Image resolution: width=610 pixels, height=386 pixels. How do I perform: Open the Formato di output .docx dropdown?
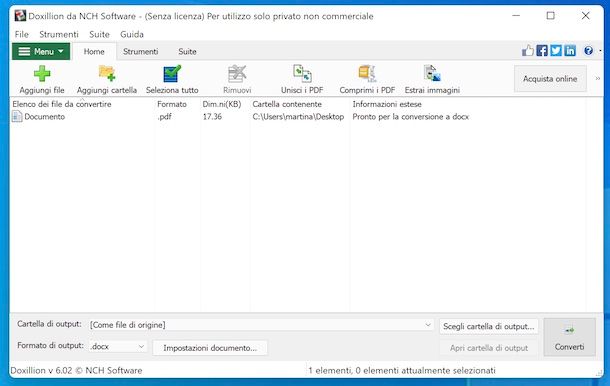coord(118,346)
